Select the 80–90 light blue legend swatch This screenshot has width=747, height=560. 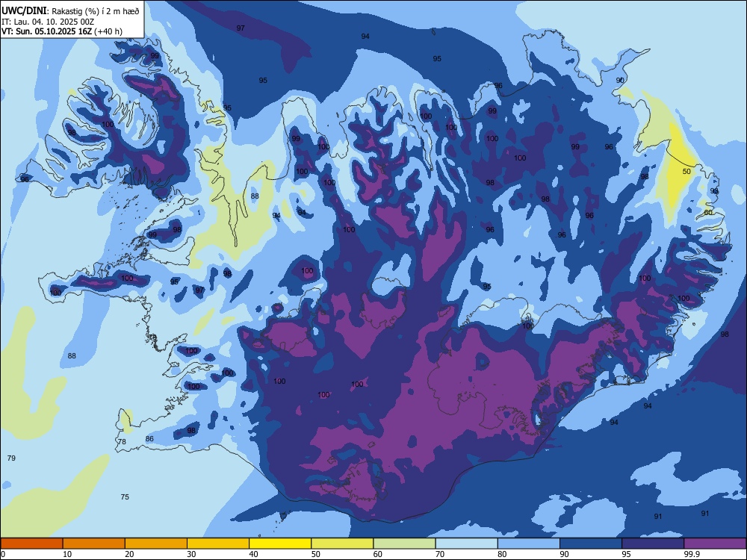click(528, 544)
